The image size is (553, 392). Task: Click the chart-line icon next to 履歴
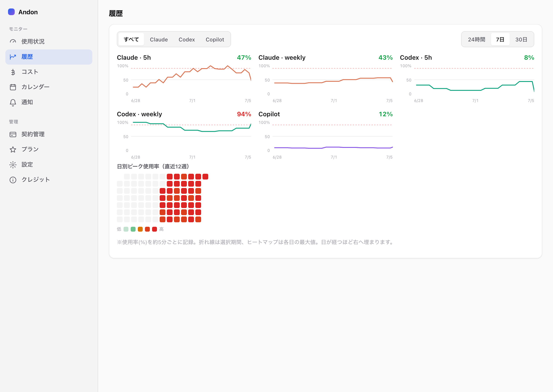(13, 57)
